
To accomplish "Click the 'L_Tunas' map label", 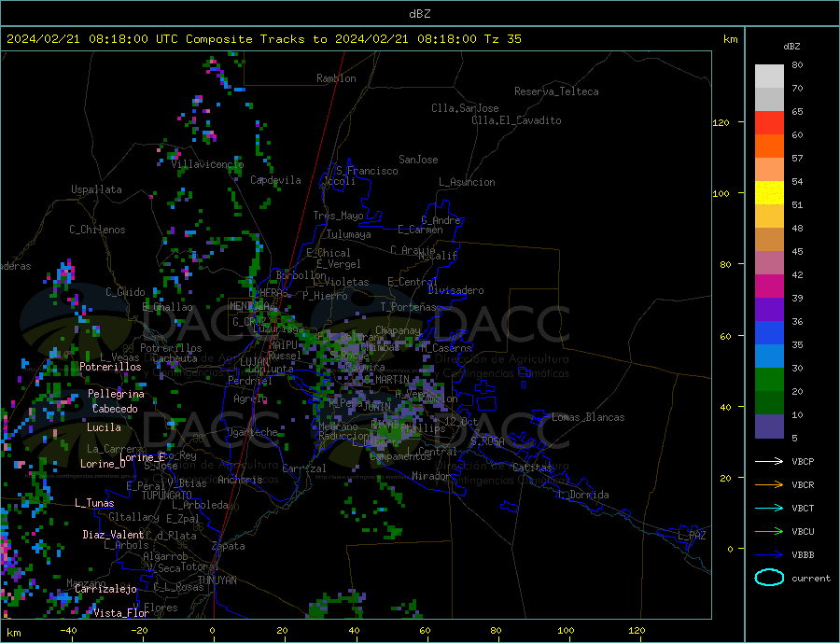I will coord(94,503).
